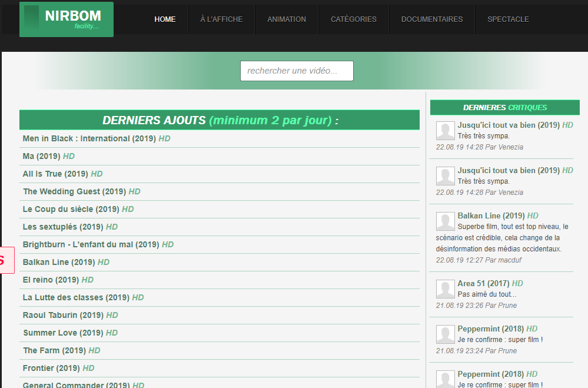Click the red tab at left edge
588x388 pixels.
click(6, 260)
